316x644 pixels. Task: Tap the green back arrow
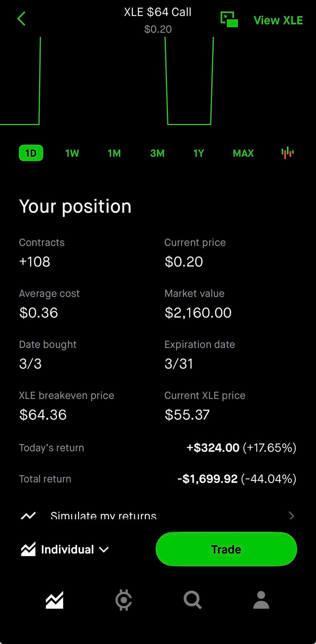click(21, 19)
